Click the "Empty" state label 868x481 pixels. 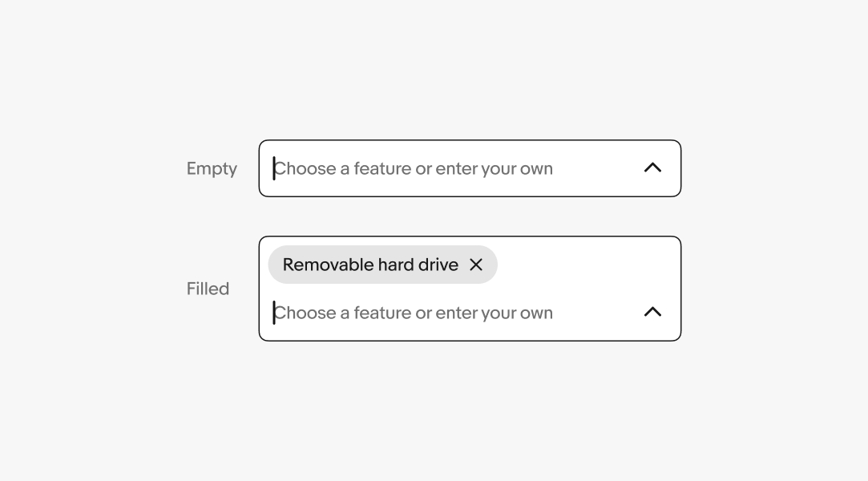(212, 168)
